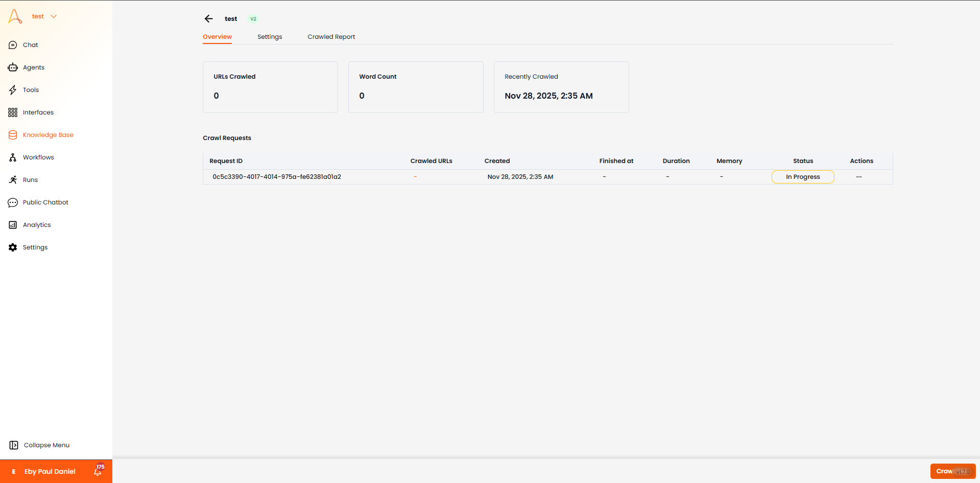This screenshot has height=483, width=980.
Task: Click the Settings gear icon in sidebar
Action: coord(13,247)
